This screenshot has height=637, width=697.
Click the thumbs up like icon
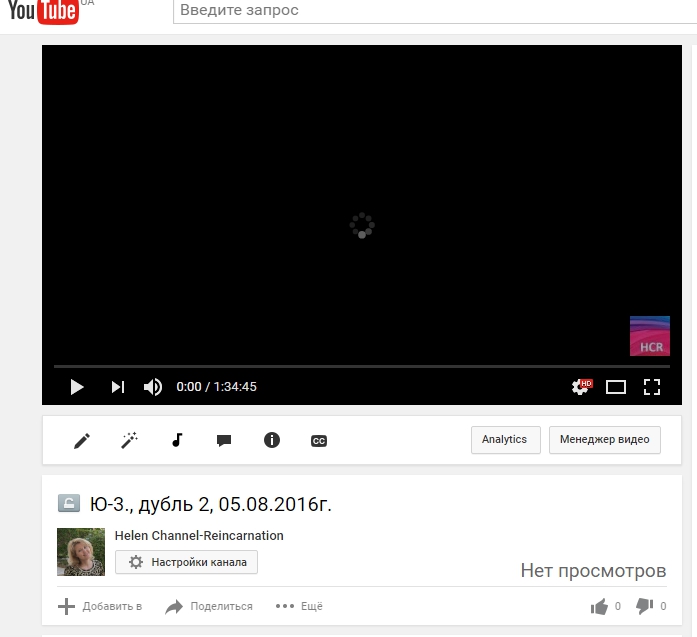pos(600,606)
